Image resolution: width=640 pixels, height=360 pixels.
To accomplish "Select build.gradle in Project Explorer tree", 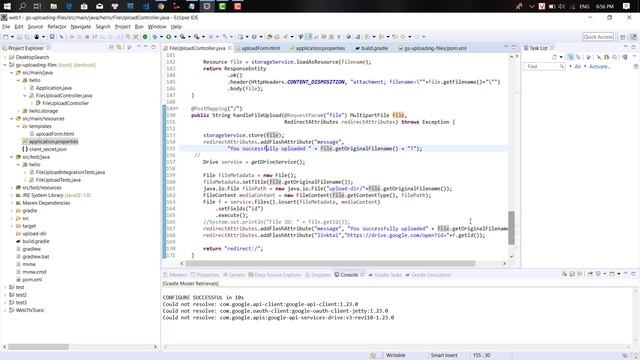I will [36, 241].
